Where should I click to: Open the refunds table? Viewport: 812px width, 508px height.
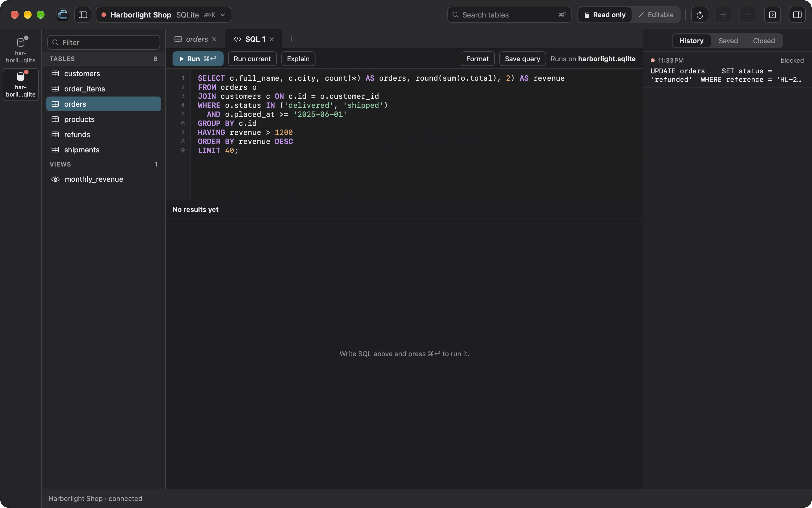[104, 134]
